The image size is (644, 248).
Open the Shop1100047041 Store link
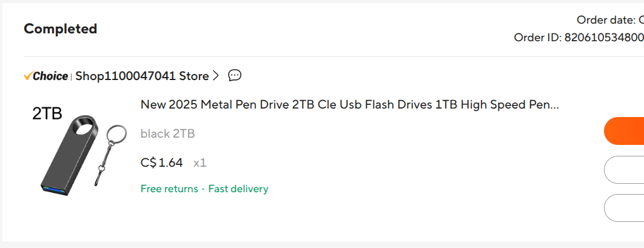coord(142,76)
